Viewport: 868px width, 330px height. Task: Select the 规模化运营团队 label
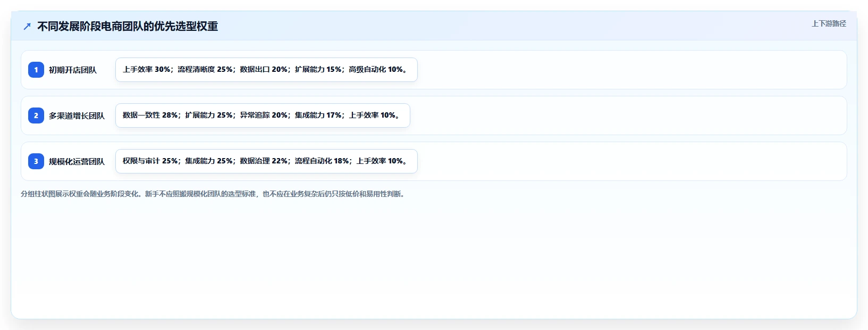[x=77, y=161]
